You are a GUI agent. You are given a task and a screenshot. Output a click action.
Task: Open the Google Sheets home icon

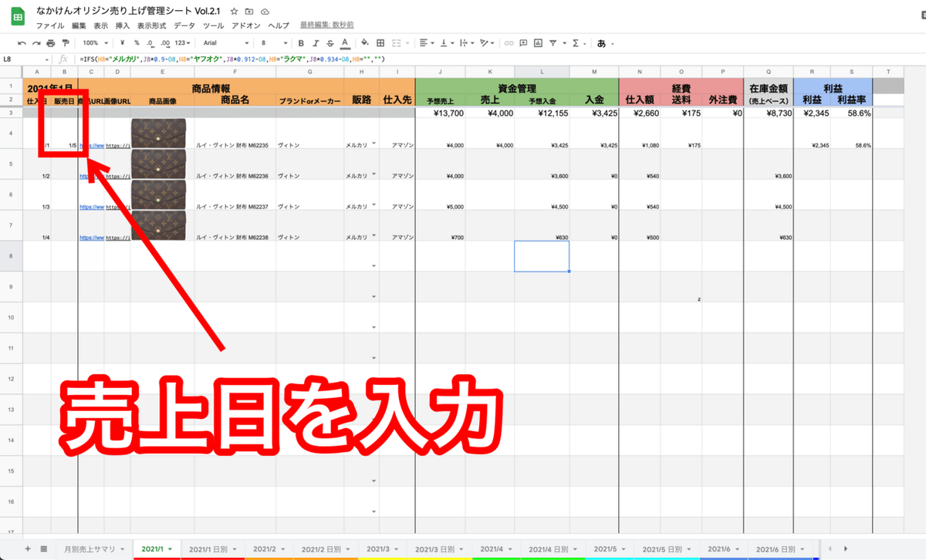point(19,18)
